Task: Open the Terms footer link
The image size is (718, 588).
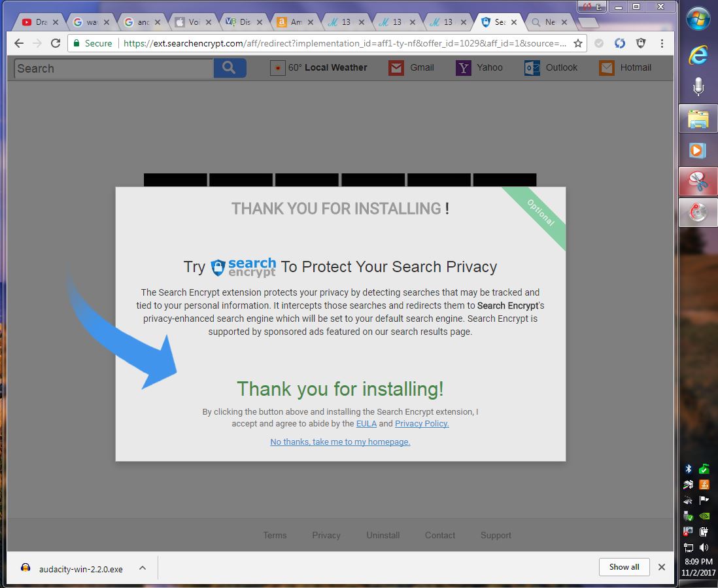Action: pos(275,535)
